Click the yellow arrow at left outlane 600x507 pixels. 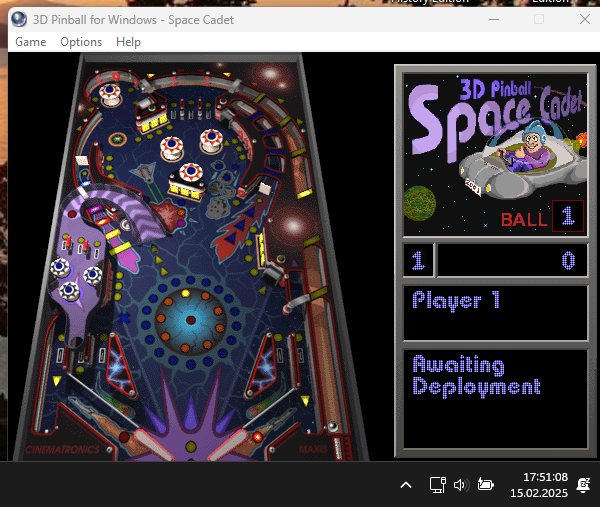point(57,381)
